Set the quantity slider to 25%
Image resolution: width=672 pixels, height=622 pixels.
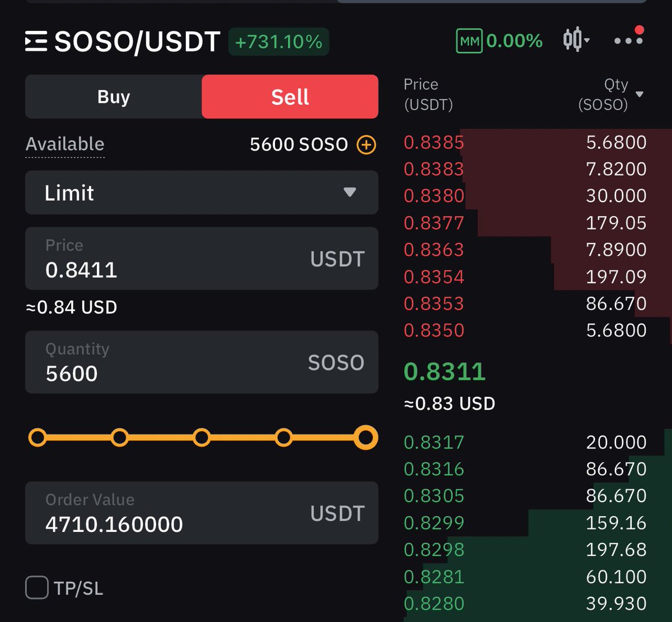click(119, 437)
